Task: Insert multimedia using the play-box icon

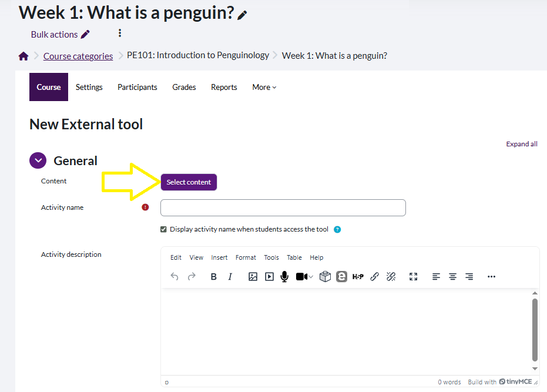Action: tap(269, 277)
